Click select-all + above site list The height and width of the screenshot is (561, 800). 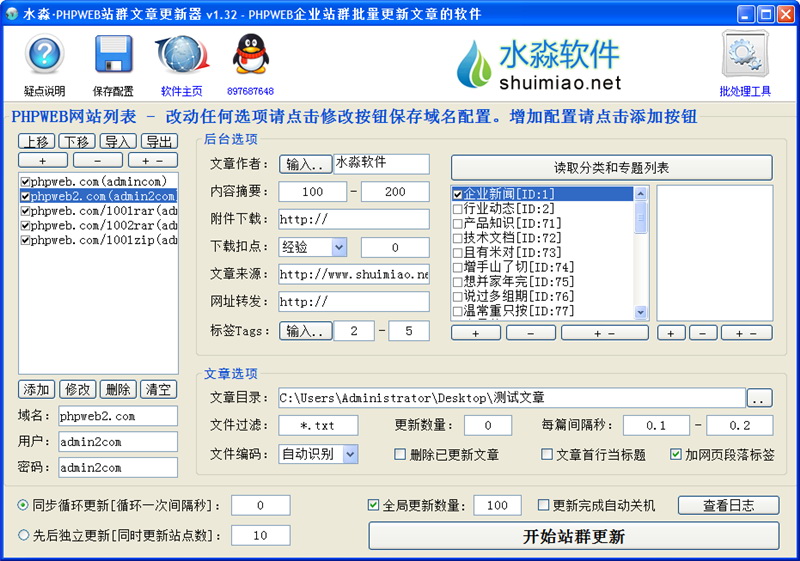coord(43,161)
